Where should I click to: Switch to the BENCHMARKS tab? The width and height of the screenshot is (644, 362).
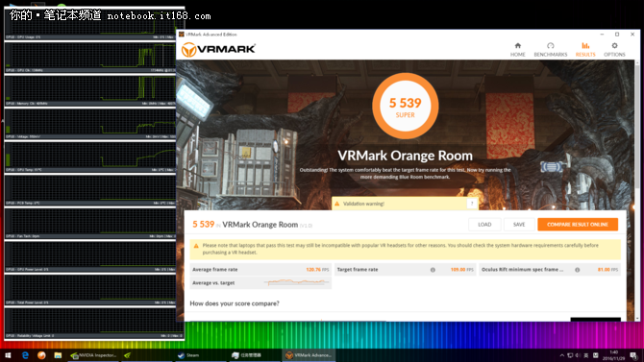pos(551,49)
